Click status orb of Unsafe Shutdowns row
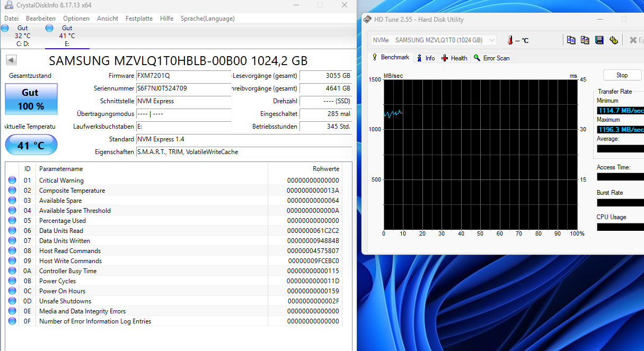The width and height of the screenshot is (644, 351). pyautogui.click(x=12, y=301)
